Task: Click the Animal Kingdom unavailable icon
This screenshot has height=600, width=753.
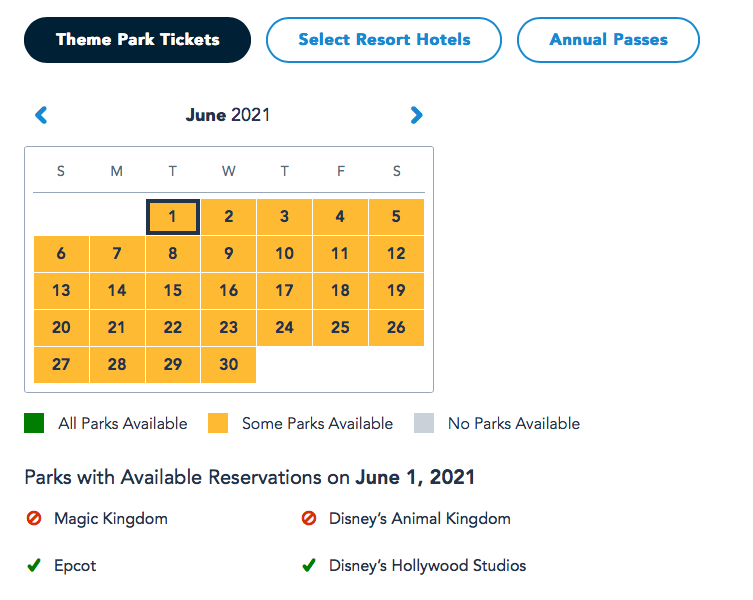Action: tap(309, 519)
